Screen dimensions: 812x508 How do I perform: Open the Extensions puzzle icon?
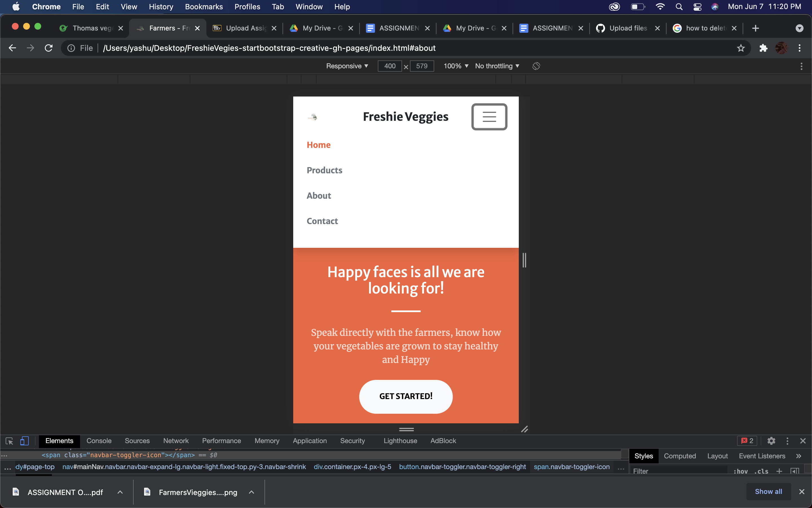[763, 48]
